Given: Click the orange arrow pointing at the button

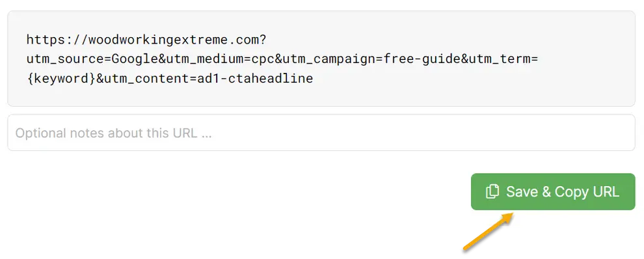Looking at the screenshot, I should click(x=489, y=231).
